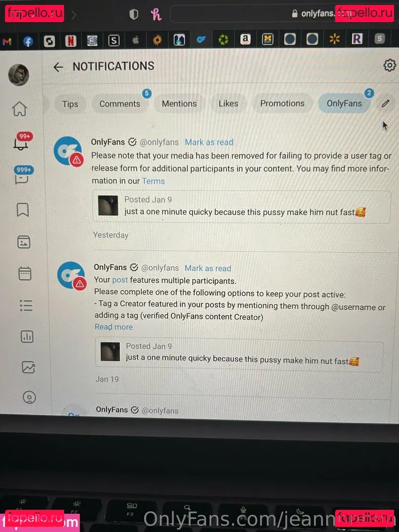Open the profile avatar in sidebar
This screenshot has height=532, width=399.
[19, 75]
